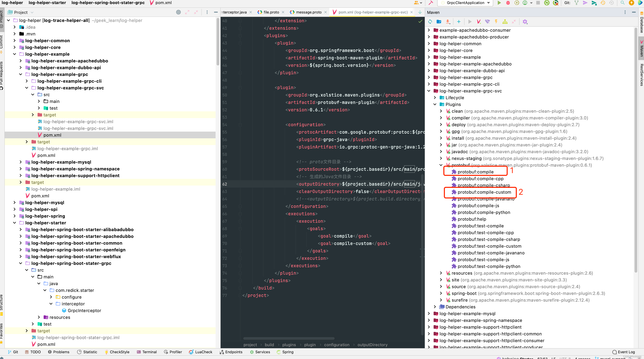Click Maven panel vertical scrollbar
This screenshot has height=359, width=644.
tap(636, 150)
